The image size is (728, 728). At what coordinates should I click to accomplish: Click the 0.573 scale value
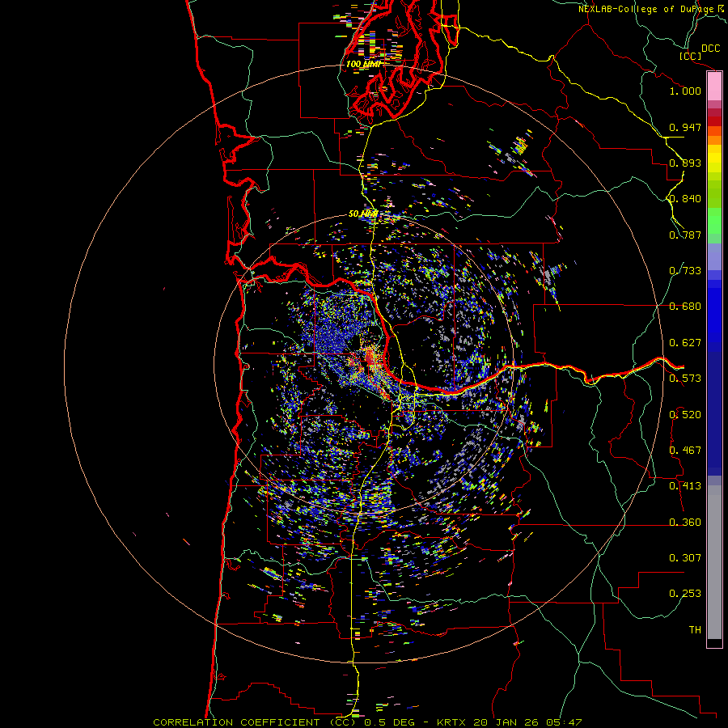coord(685,379)
